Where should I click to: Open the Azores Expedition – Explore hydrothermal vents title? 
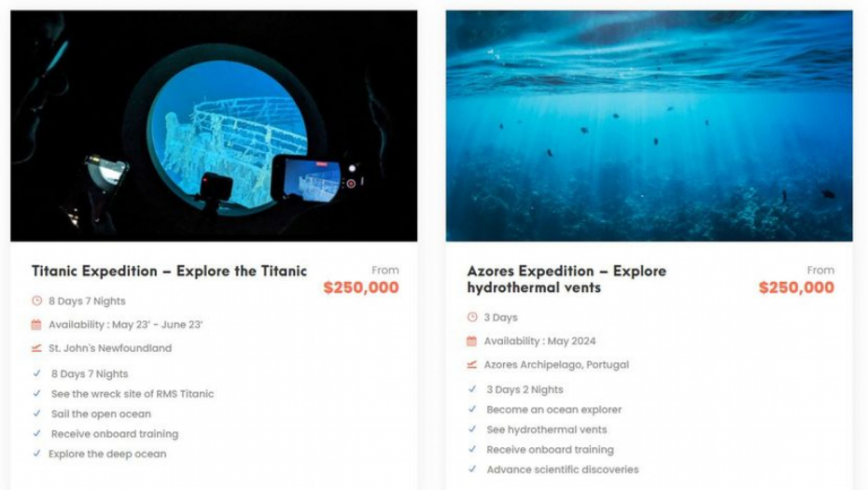[567, 279]
